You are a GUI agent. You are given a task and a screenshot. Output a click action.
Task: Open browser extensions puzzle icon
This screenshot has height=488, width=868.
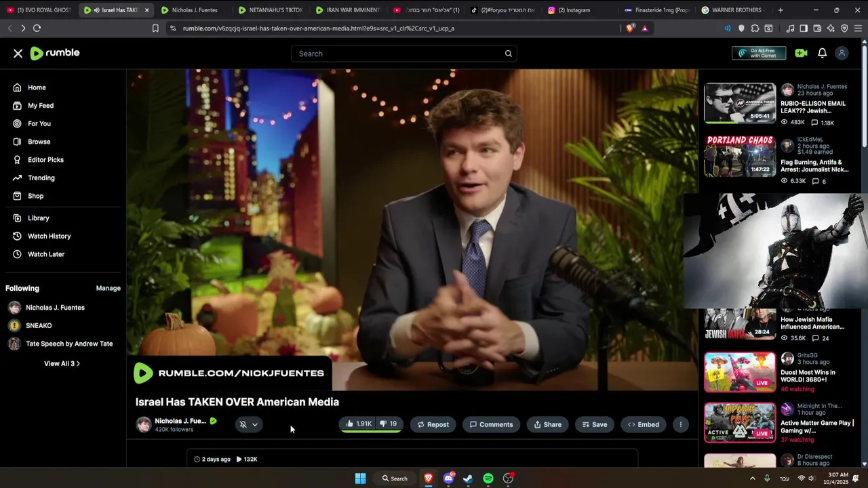(755, 28)
